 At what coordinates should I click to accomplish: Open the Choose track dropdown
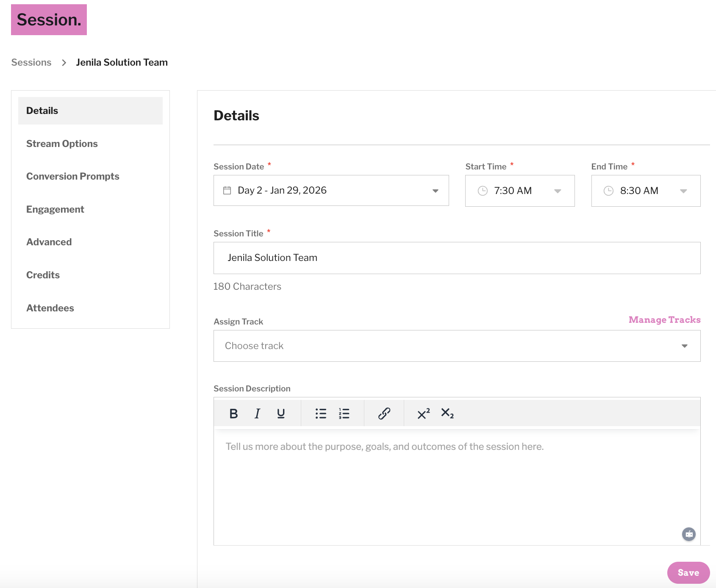tap(457, 346)
